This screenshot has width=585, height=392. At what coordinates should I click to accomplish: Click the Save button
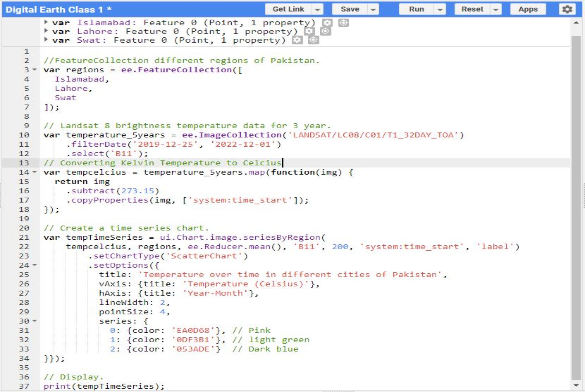(x=350, y=9)
